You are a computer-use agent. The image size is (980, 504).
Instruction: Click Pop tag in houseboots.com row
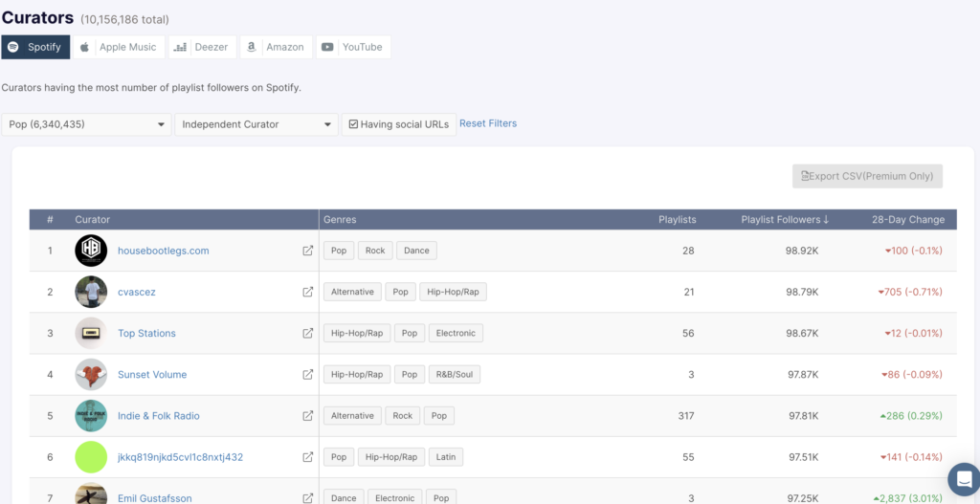339,251
